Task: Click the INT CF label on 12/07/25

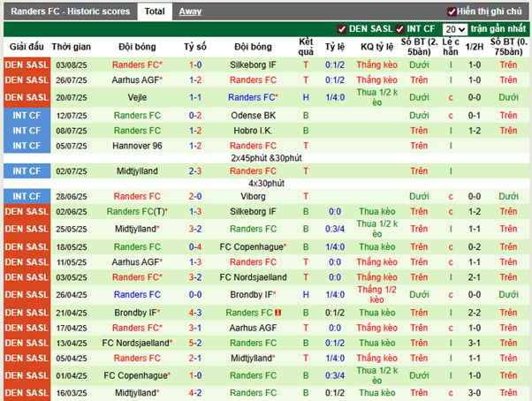Action: pyautogui.click(x=27, y=116)
